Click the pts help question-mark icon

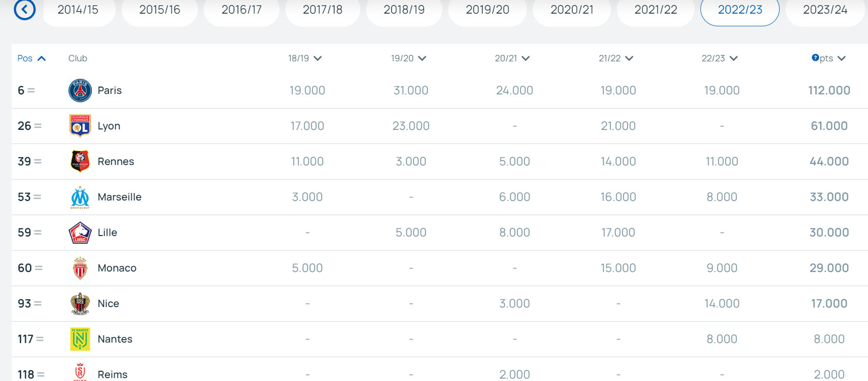pyautogui.click(x=816, y=58)
